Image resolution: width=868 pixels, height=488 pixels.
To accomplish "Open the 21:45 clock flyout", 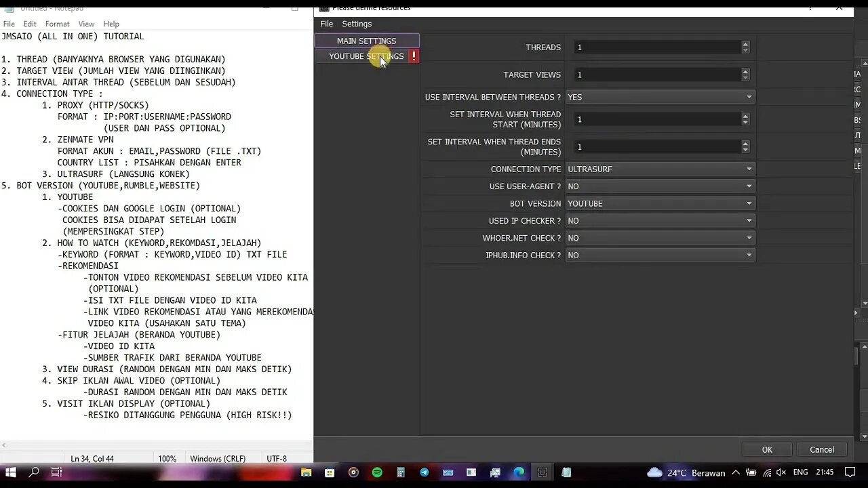I will (x=825, y=472).
